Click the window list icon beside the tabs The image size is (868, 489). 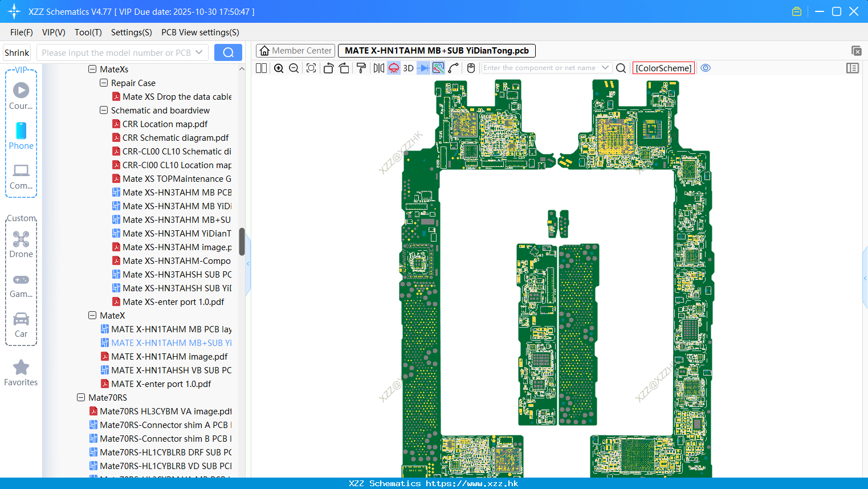tap(856, 51)
